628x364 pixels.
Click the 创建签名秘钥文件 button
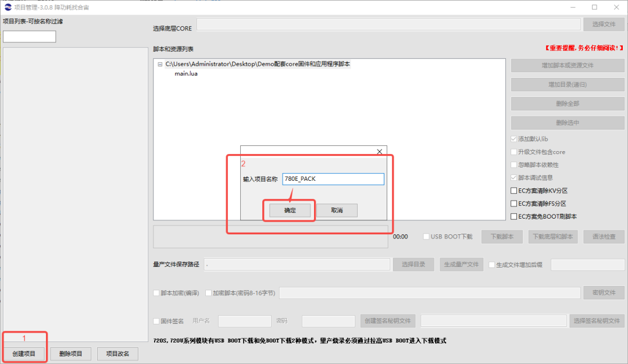(388, 321)
